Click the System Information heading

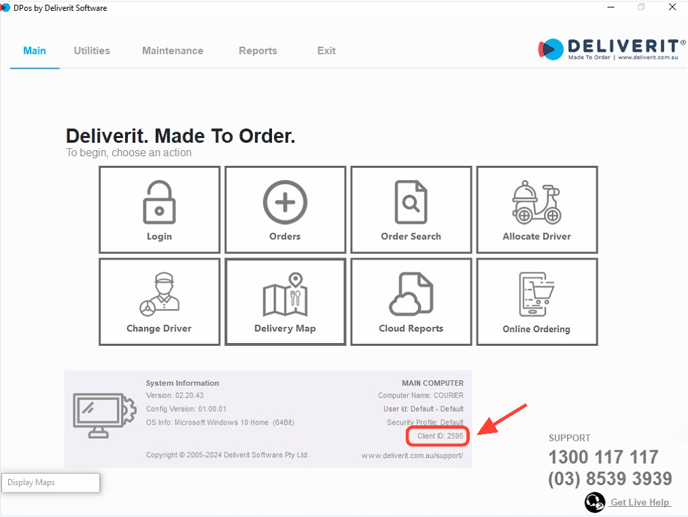click(183, 383)
